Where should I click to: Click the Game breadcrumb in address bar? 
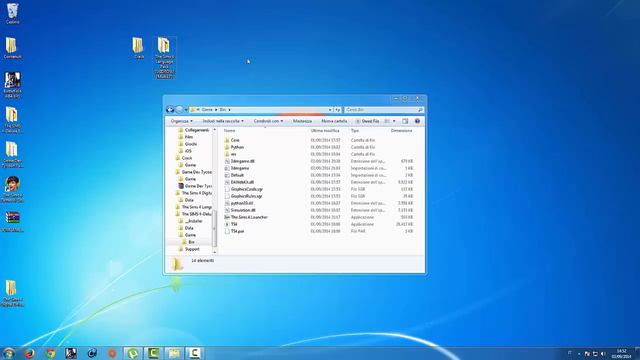click(x=207, y=110)
